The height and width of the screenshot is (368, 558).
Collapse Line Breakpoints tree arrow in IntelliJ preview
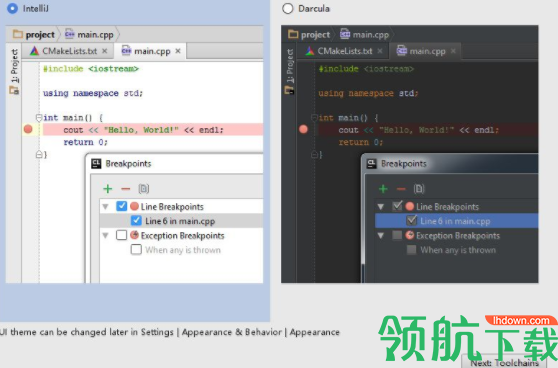pyautogui.click(x=105, y=206)
